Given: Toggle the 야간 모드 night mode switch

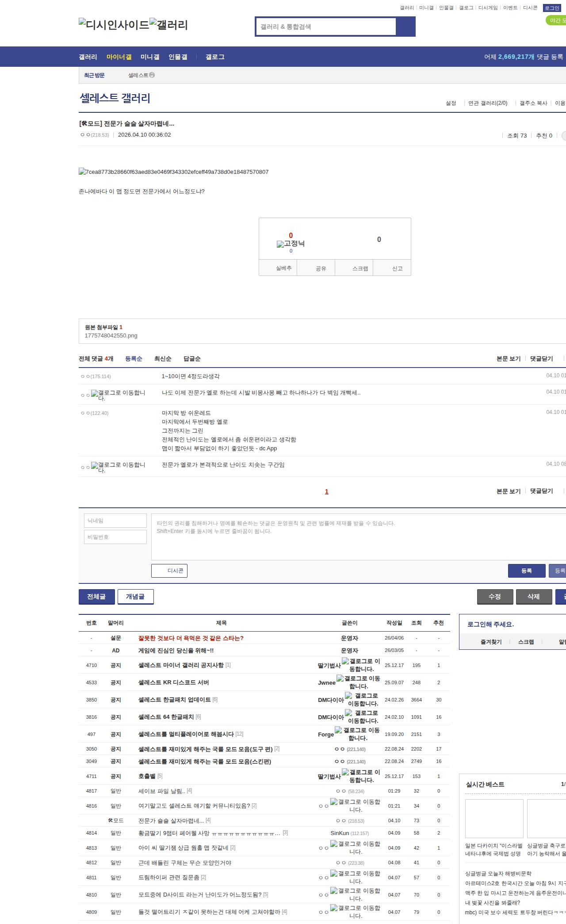Looking at the screenshot, I should tap(556, 20).
